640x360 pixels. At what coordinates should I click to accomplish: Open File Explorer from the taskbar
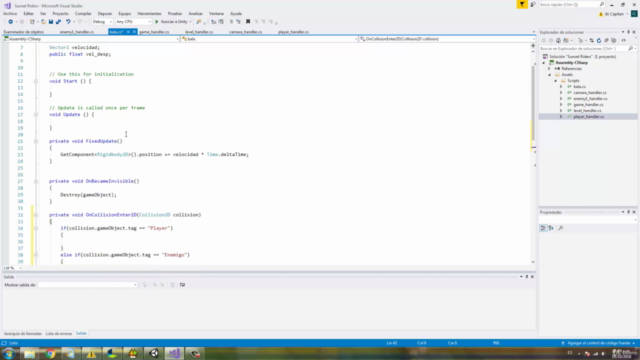(x=29, y=353)
